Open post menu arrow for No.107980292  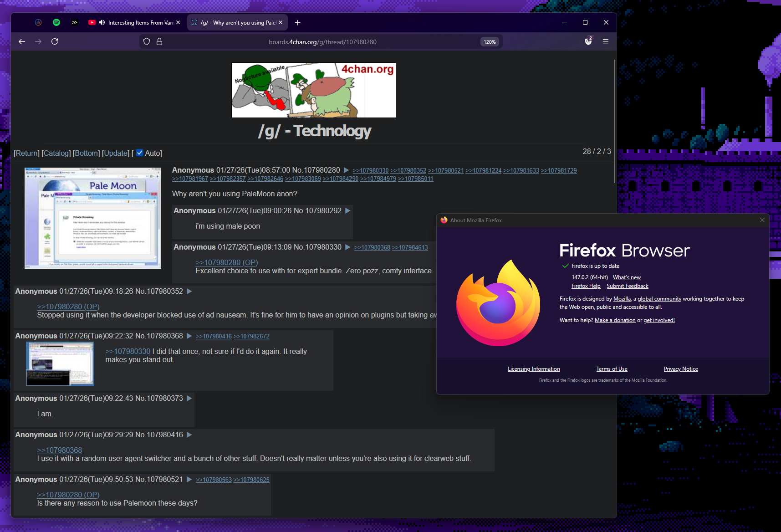coord(347,211)
